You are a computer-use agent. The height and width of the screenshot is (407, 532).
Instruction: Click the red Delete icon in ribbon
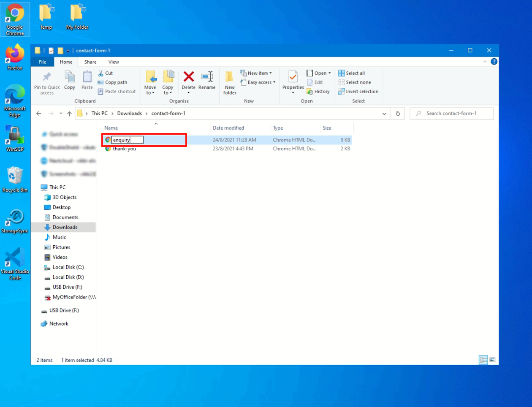189,77
